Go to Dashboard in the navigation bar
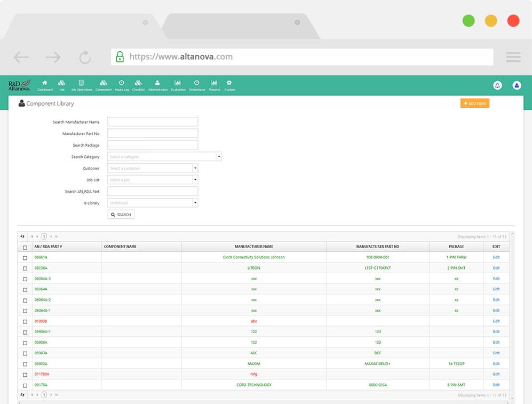Viewport: 532px width, 404px height. click(x=45, y=85)
